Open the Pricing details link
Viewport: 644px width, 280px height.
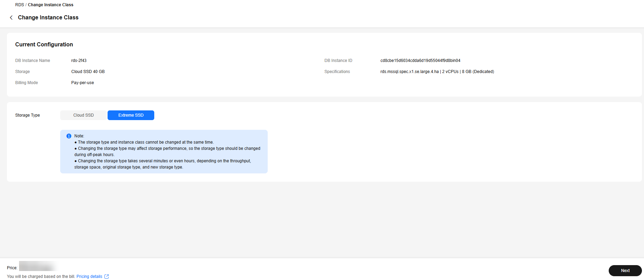[89, 277]
